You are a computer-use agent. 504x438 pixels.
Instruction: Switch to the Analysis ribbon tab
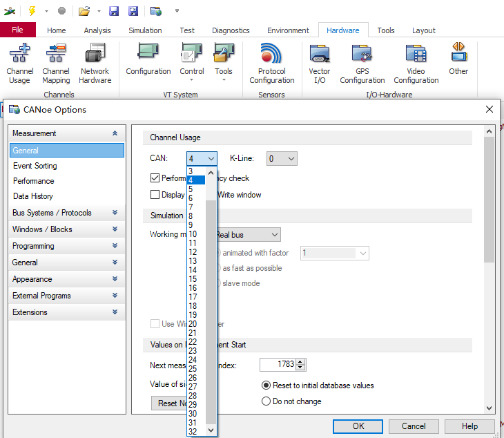point(97,30)
